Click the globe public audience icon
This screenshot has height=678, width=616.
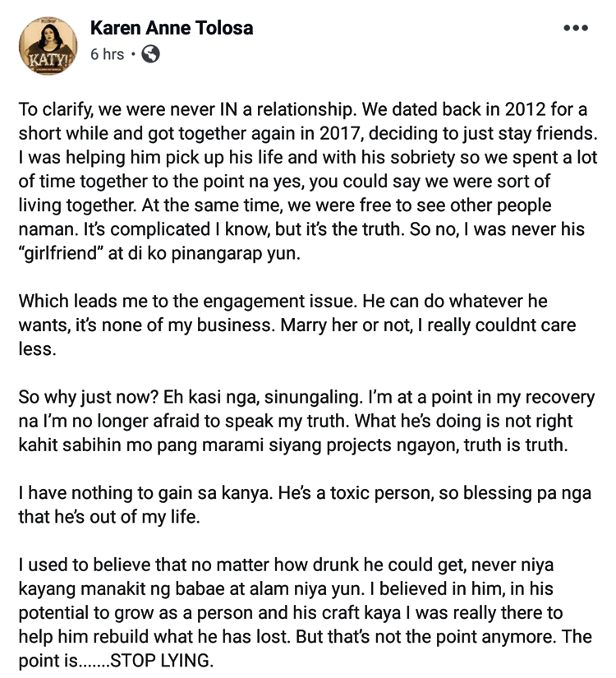pyautogui.click(x=150, y=54)
